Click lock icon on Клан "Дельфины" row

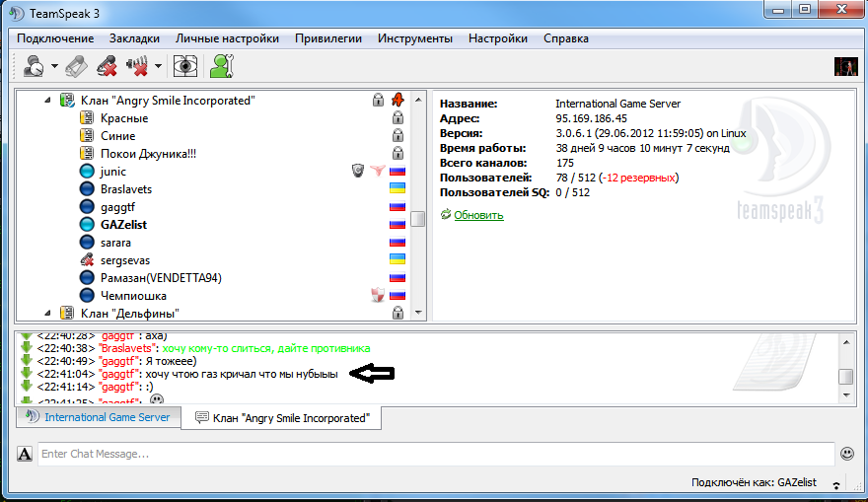click(x=398, y=314)
